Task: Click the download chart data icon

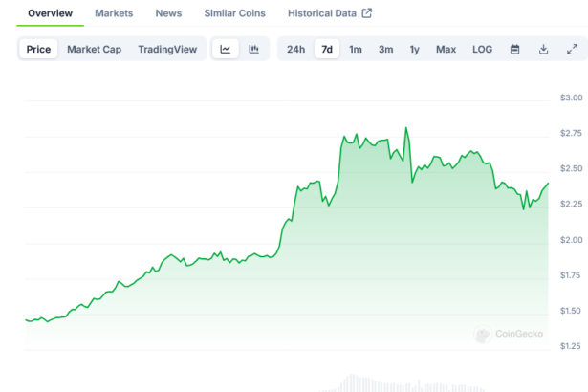Action: click(x=543, y=49)
